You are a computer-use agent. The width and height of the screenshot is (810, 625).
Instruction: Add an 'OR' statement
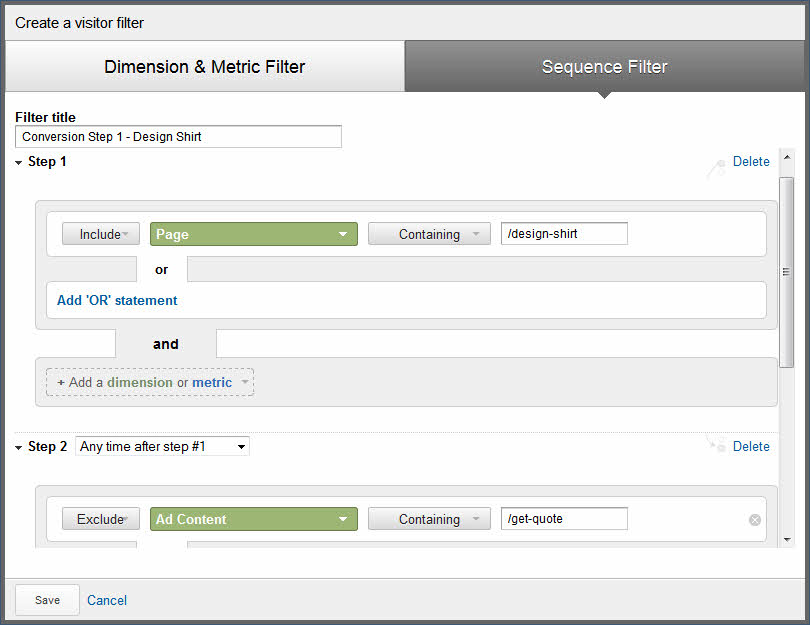pos(117,300)
